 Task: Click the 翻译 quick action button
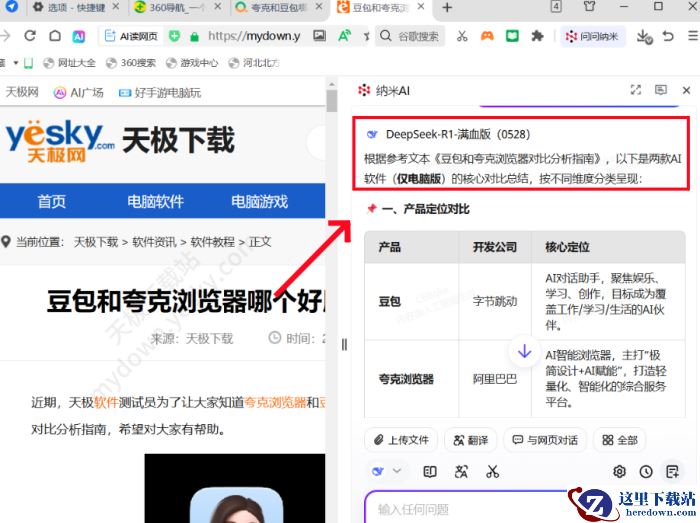[471, 440]
